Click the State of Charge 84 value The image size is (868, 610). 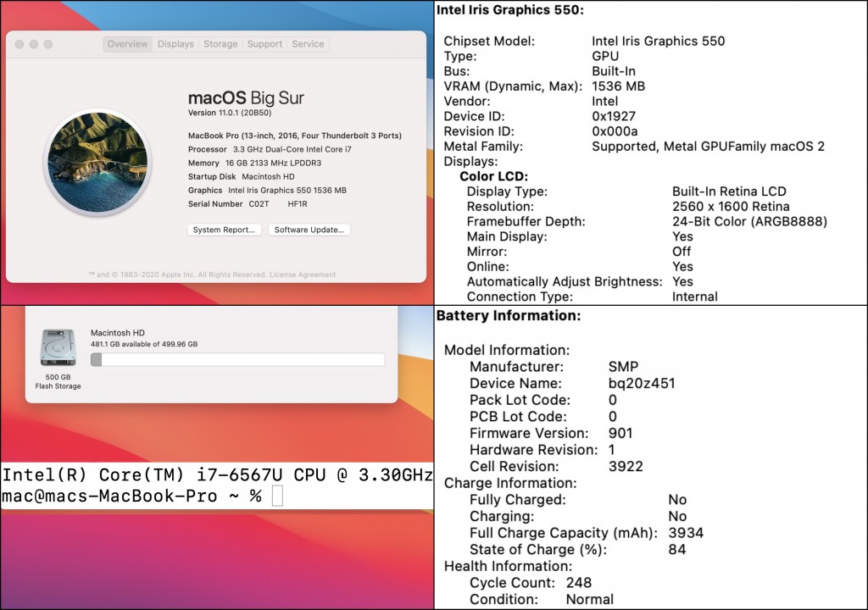[x=677, y=550]
